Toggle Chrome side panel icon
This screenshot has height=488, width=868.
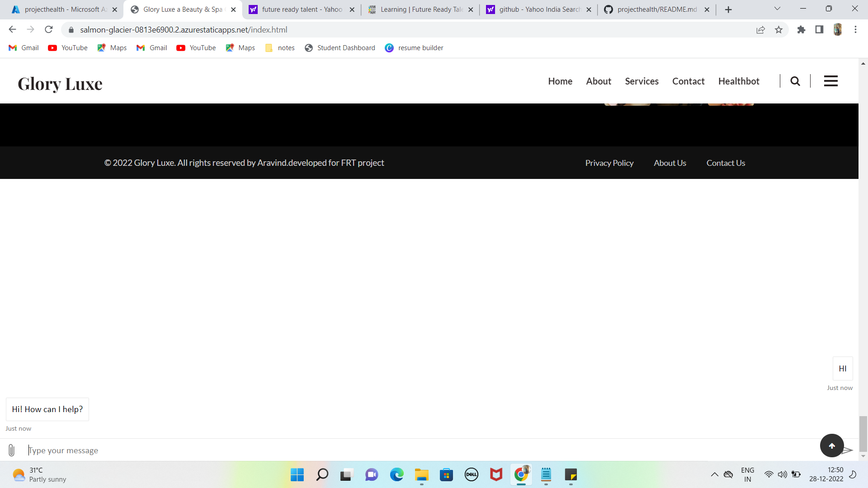pos(819,30)
